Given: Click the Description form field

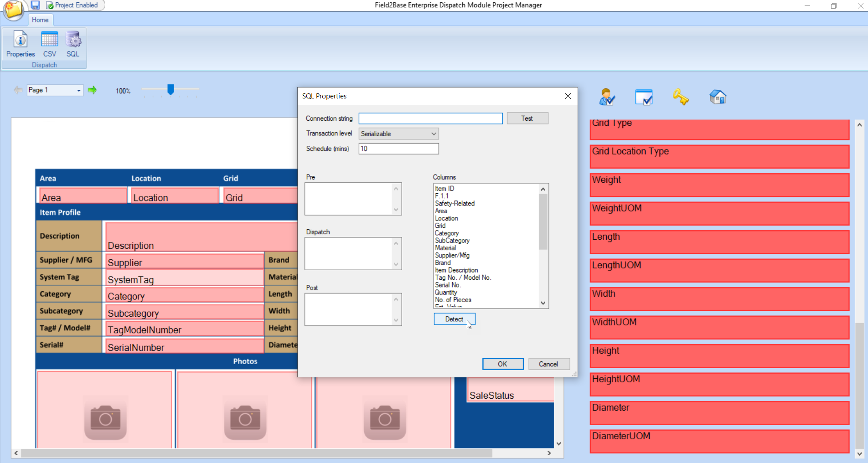Looking at the screenshot, I should tap(201, 237).
